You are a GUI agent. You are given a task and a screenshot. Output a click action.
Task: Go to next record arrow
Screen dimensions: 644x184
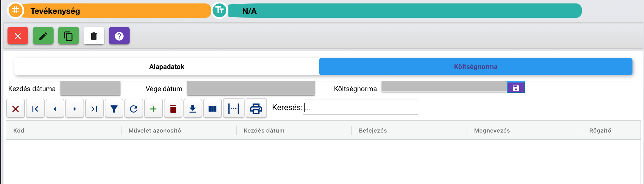(75, 108)
